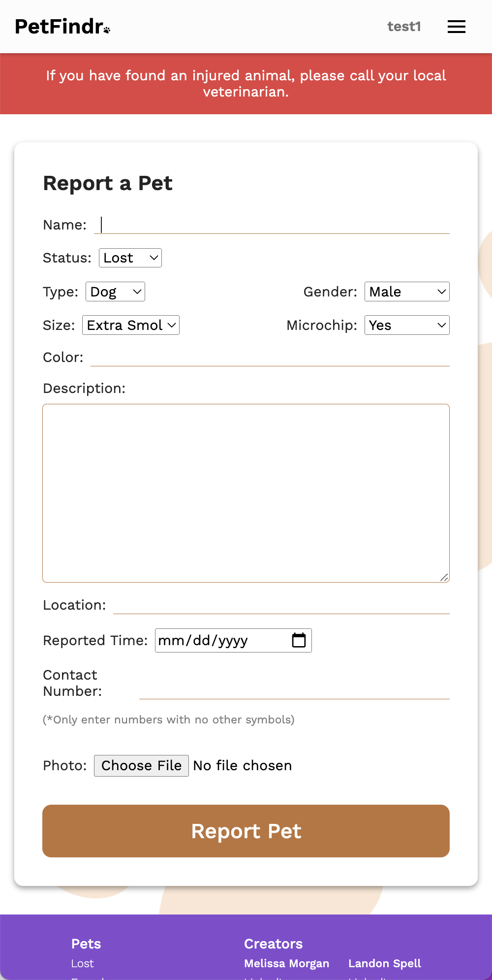Click the Pets footer heading

[x=86, y=944]
